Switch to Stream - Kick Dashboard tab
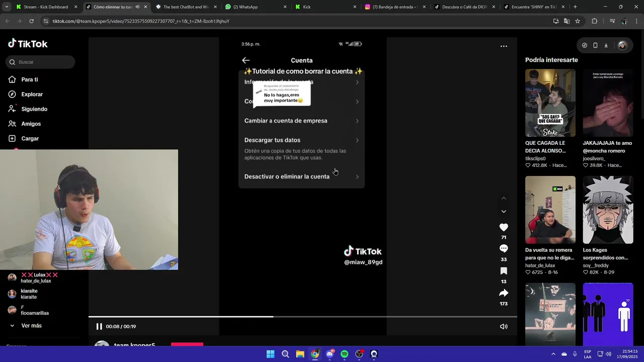644x362 pixels. point(45,7)
